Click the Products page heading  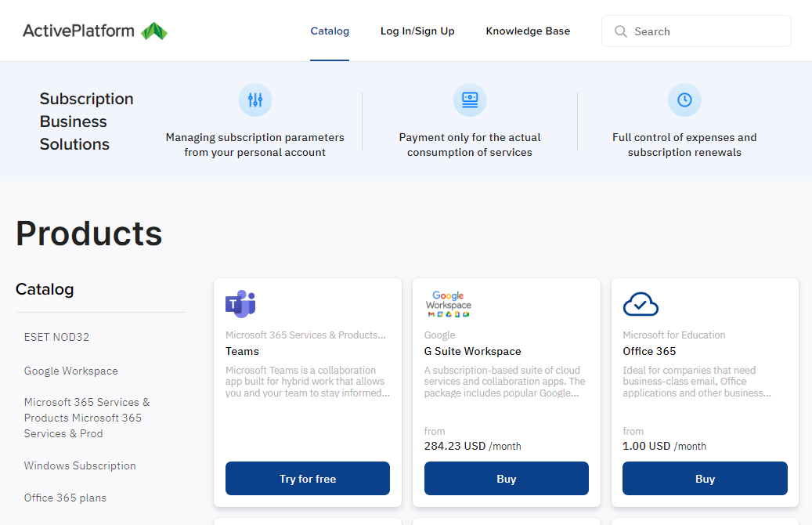tap(88, 234)
